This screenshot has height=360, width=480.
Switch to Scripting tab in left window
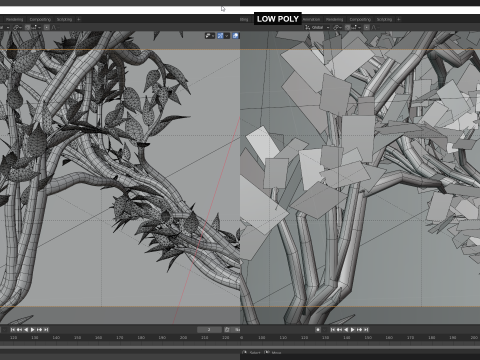64,19
